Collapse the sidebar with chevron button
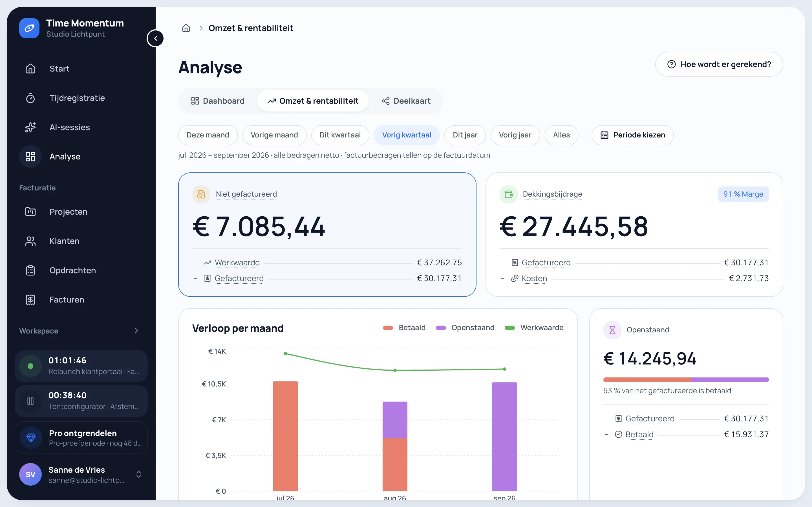This screenshot has width=812, height=507. click(x=155, y=38)
